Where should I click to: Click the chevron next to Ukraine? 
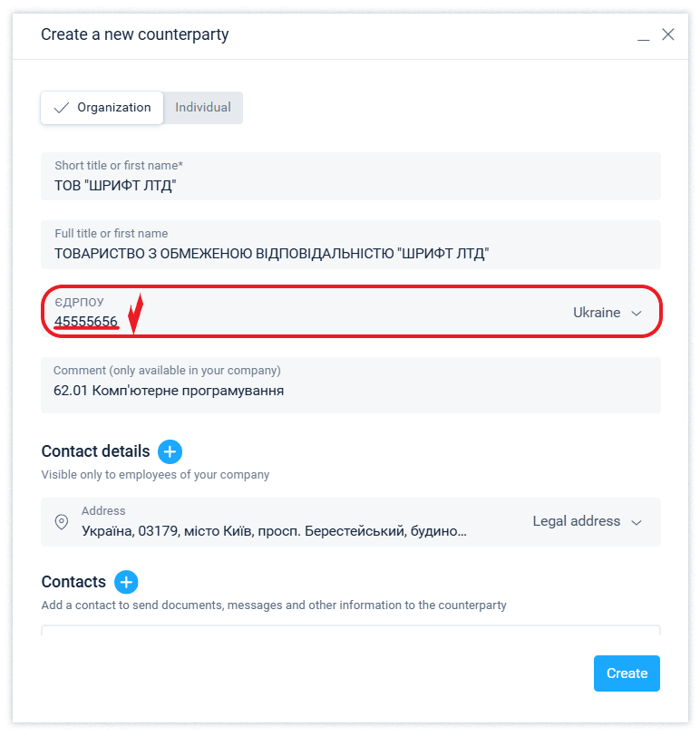[x=637, y=313]
